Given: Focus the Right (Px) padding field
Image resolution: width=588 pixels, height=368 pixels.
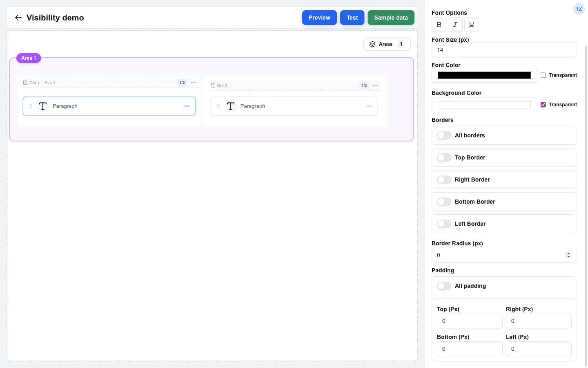Looking at the screenshot, I should tap(539, 321).
